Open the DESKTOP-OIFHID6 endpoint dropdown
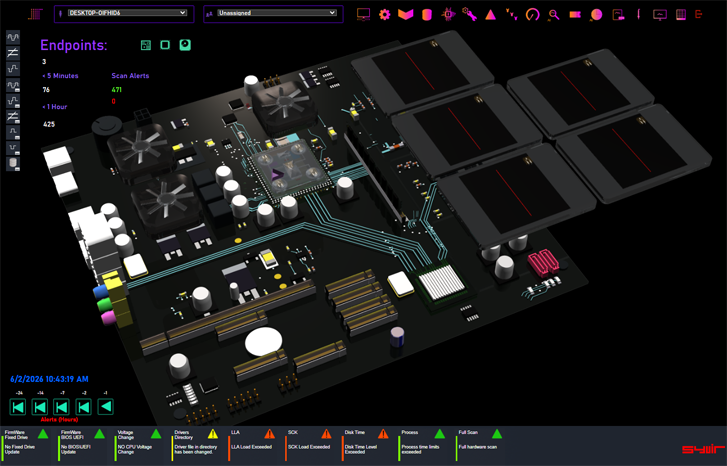Image resolution: width=727 pixels, height=466 pixels. (128, 13)
